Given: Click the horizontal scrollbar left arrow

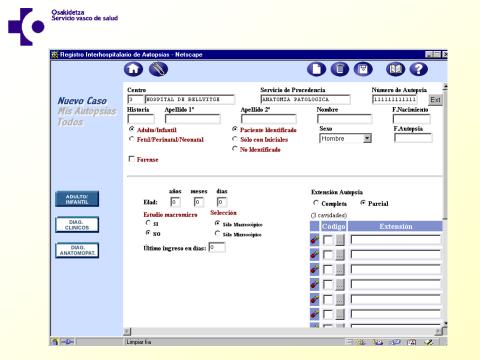Looking at the screenshot, I should pos(127,331).
